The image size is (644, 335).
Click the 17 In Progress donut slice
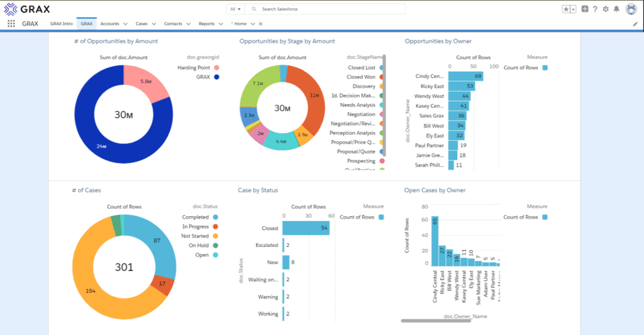[x=163, y=284]
